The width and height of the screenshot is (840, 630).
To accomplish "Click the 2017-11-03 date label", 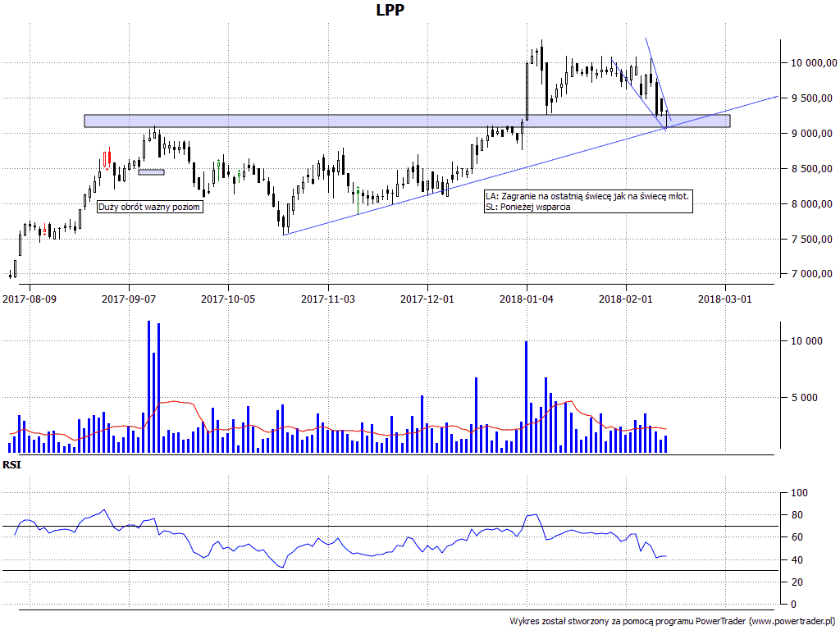I will (x=328, y=299).
